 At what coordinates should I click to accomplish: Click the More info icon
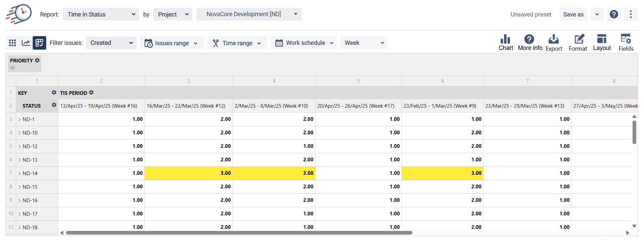[x=530, y=43]
